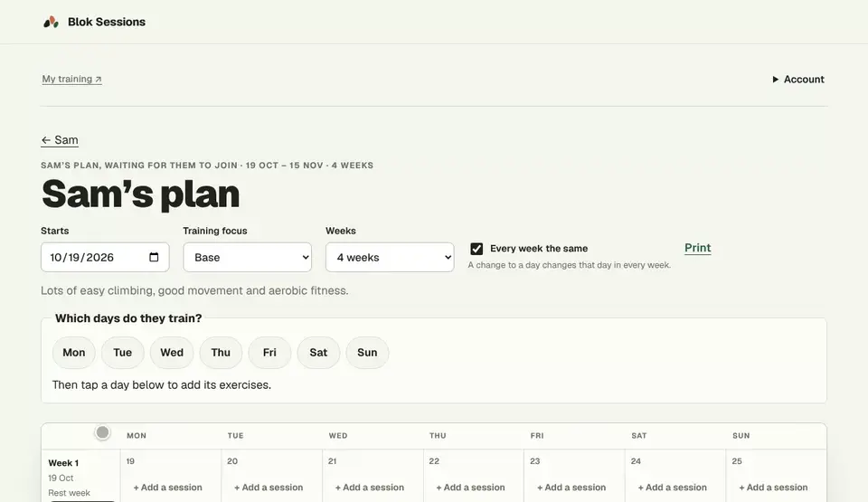Toggle Fri as a training day
868x502 pixels.
click(x=269, y=353)
